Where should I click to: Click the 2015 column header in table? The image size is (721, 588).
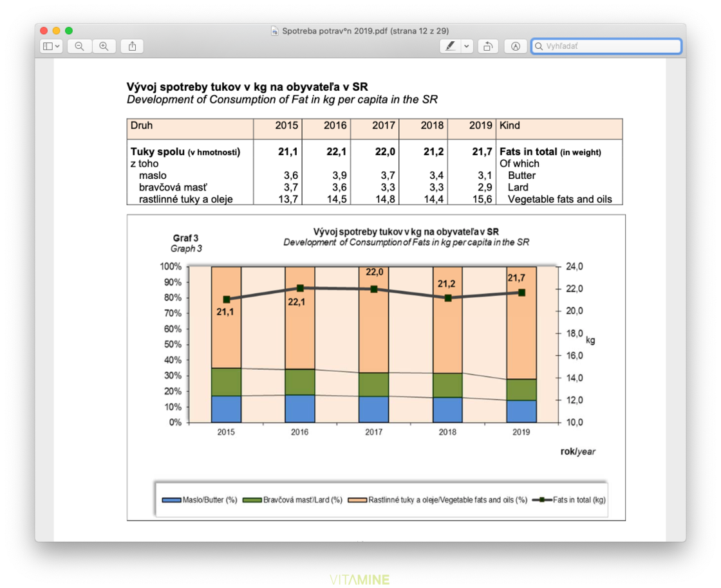click(x=286, y=125)
